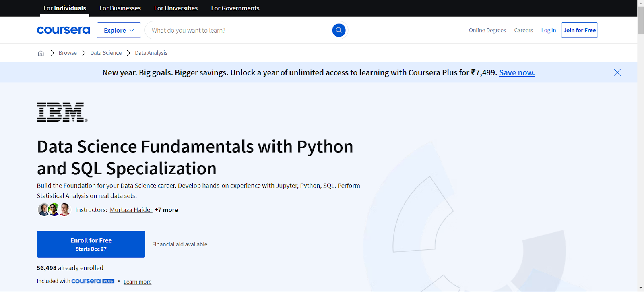Click '56,498 already enrolled' text

[70, 268]
